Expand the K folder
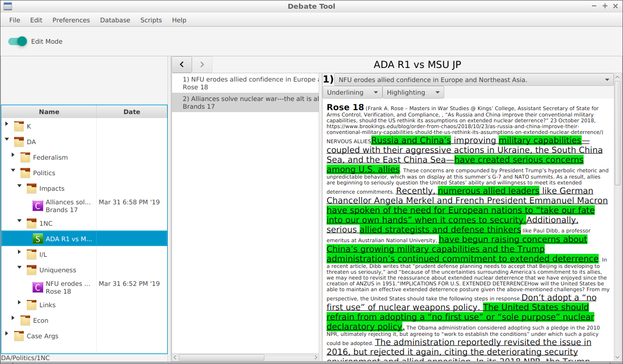Screen dimensions: 623x364 [x=6, y=124]
